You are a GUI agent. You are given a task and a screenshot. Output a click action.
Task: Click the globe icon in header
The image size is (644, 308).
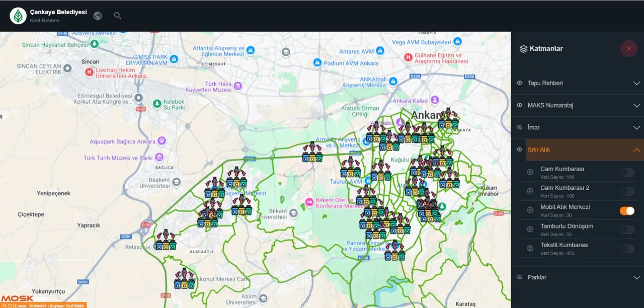(98, 16)
